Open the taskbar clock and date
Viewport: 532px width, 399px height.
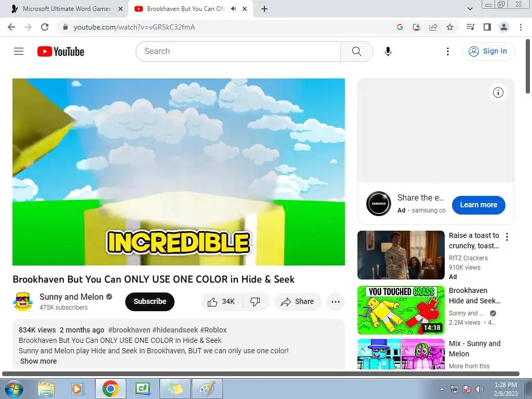click(x=506, y=389)
